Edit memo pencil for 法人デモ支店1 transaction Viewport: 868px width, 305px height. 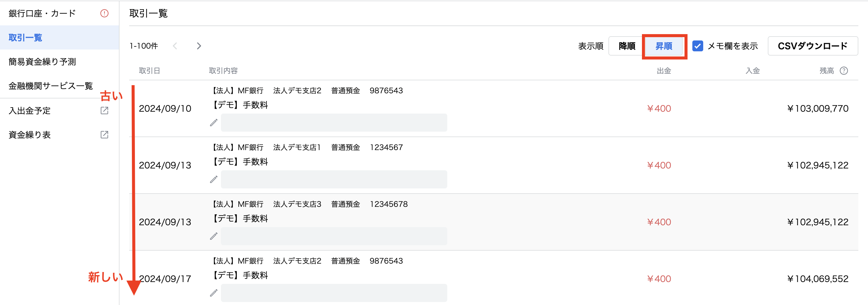214,179
